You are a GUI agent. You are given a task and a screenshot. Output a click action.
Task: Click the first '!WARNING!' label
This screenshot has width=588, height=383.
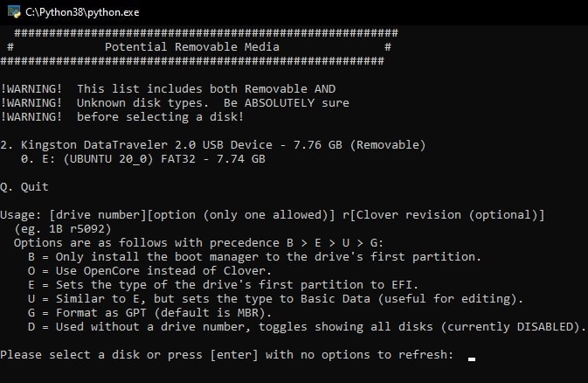(x=31, y=89)
